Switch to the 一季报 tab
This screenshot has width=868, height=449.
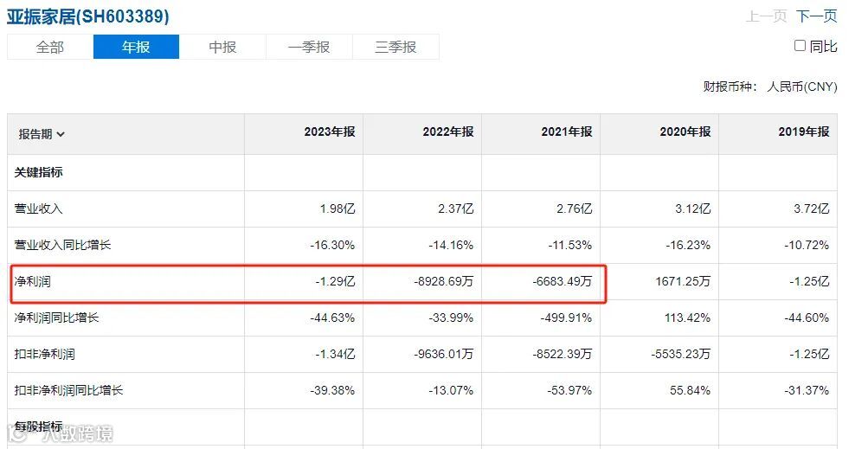click(309, 47)
